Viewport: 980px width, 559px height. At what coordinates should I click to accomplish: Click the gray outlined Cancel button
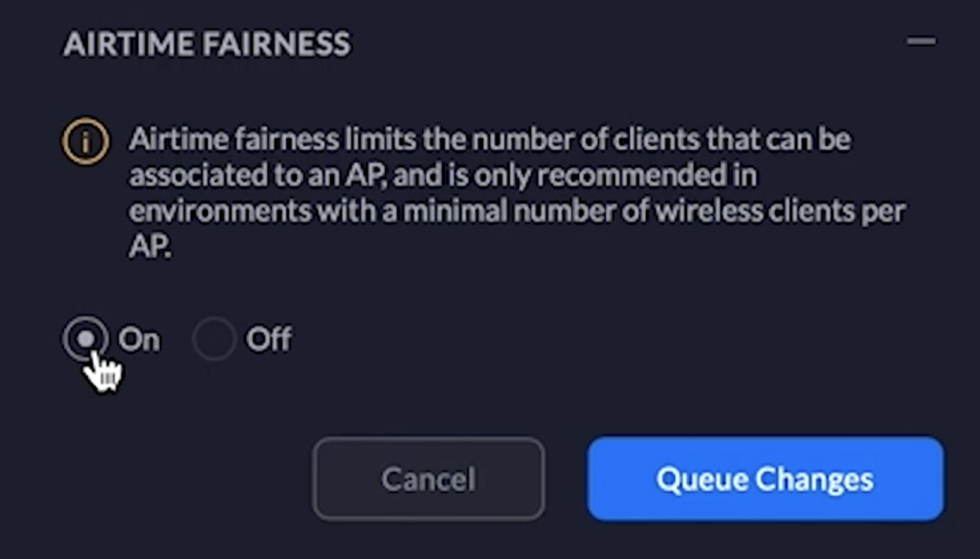(429, 479)
